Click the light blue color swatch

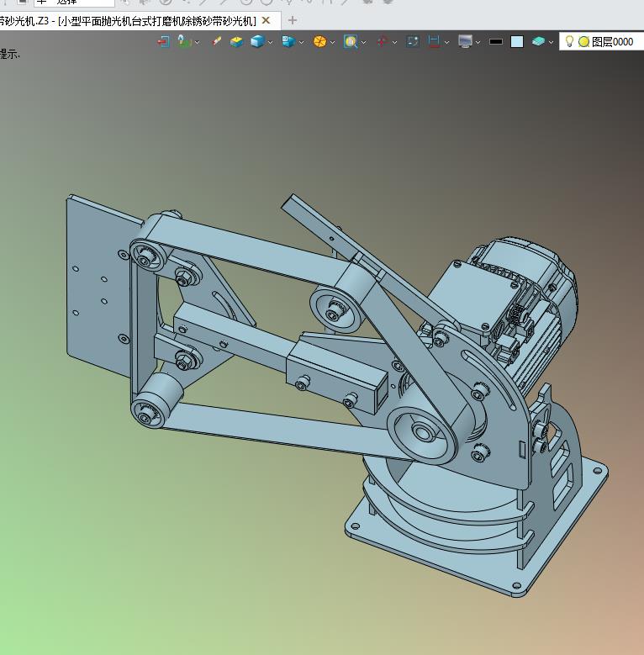click(517, 42)
